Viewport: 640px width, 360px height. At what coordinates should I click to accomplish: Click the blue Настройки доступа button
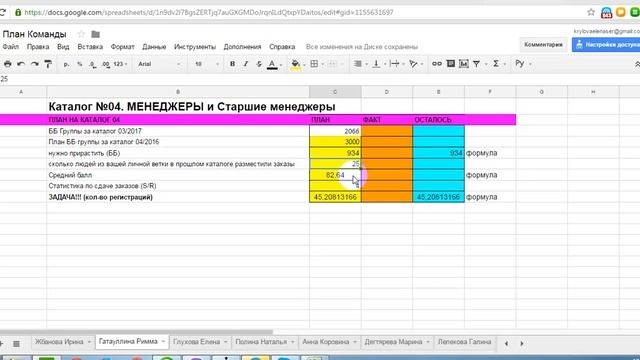(x=606, y=45)
